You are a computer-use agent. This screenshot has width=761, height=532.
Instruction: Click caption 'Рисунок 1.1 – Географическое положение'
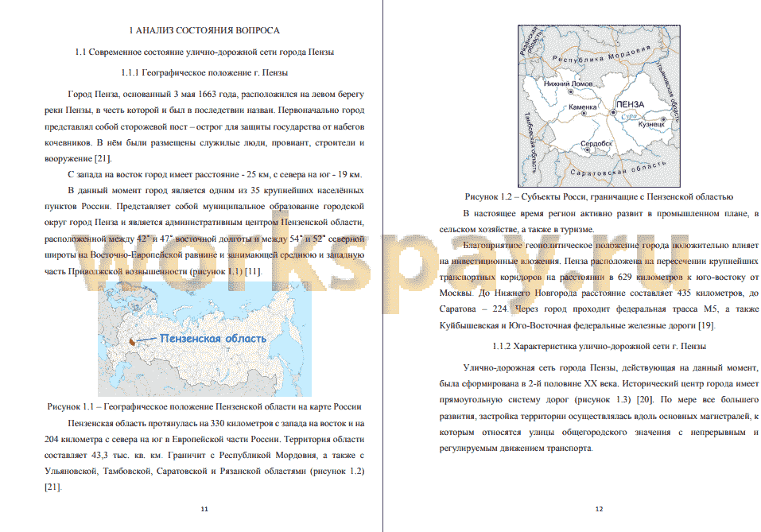204,407
